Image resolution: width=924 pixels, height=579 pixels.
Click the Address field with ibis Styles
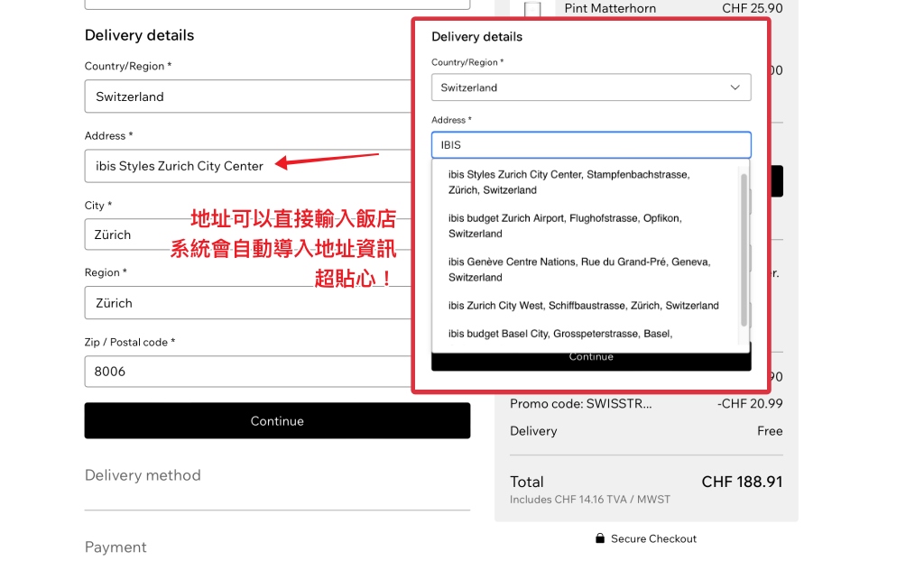[247, 166]
